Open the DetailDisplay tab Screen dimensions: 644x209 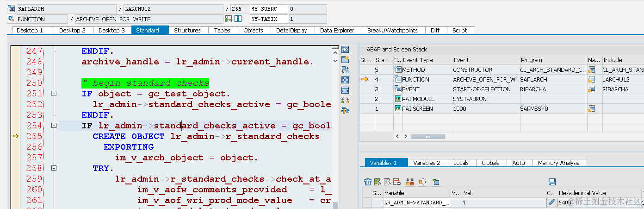click(x=292, y=30)
